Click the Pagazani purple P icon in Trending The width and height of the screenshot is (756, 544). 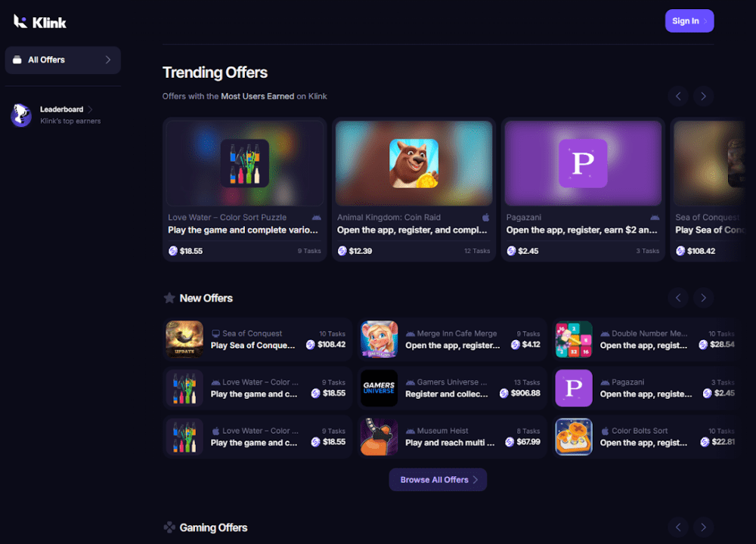click(583, 163)
